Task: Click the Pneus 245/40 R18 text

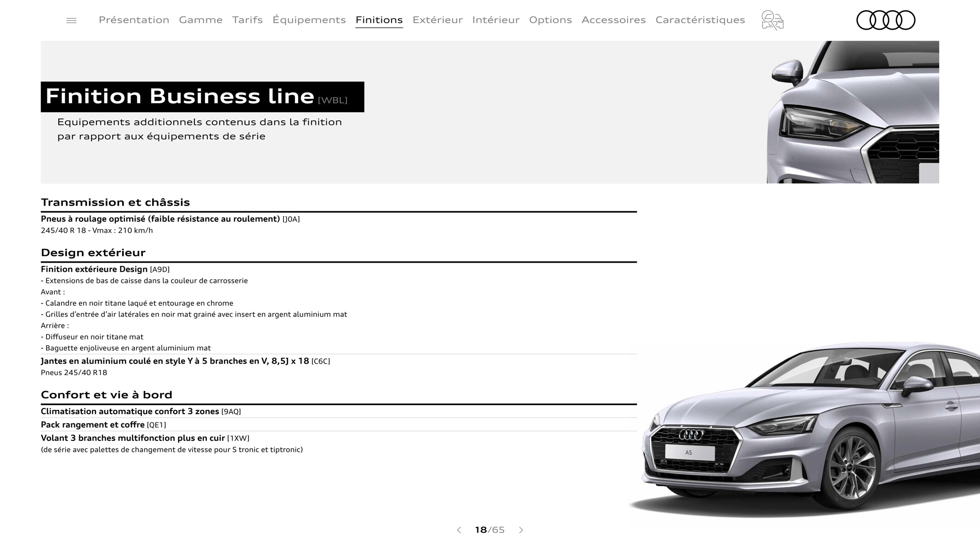Action: point(74,372)
